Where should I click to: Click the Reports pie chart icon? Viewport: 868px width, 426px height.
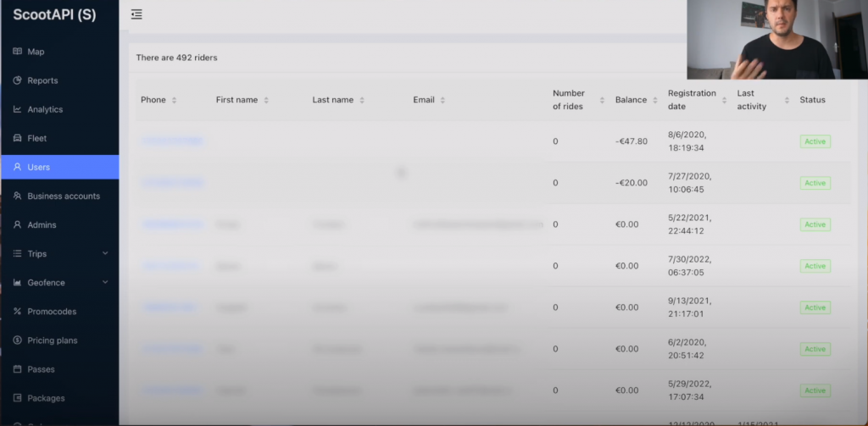point(17,80)
